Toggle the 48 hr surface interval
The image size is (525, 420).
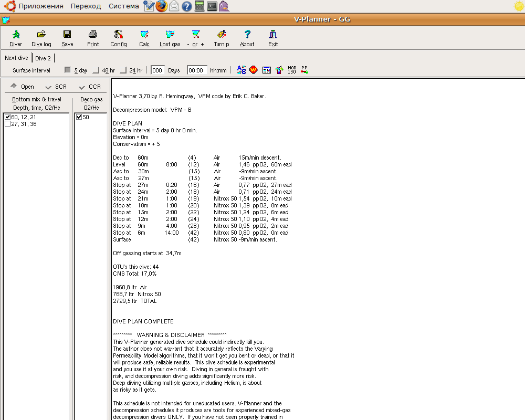(104, 70)
